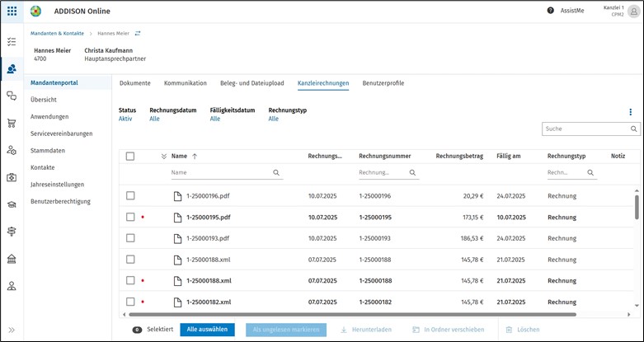Click the horizontal scrollbar right arrow
644x342 pixels.
point(628,315)
